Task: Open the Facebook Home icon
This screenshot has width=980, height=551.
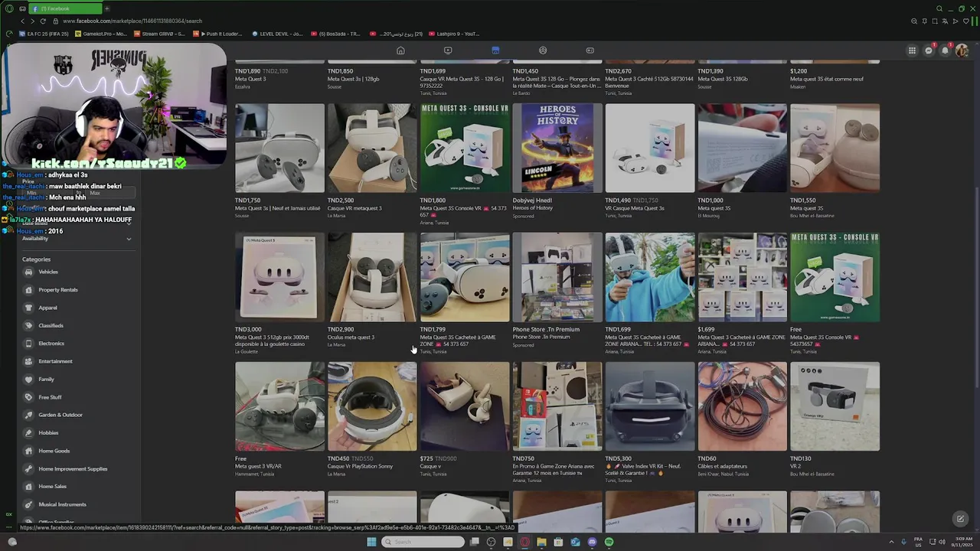Action: click(400, 51)
